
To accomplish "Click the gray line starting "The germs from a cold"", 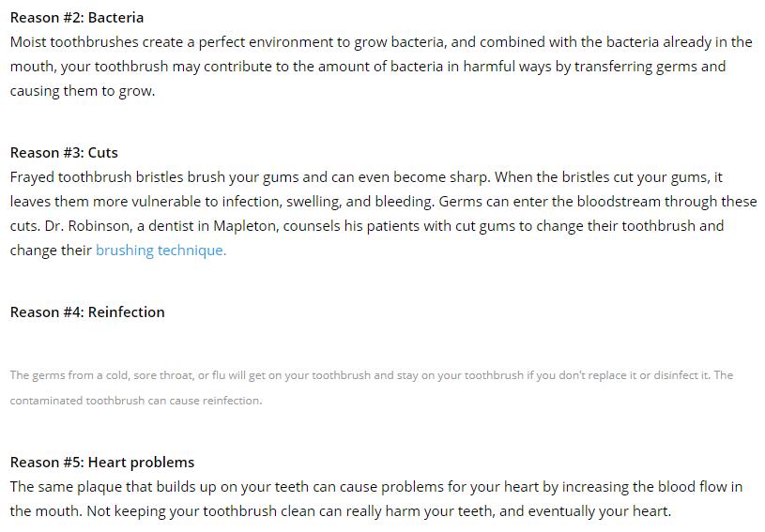I will click(372, 375).
